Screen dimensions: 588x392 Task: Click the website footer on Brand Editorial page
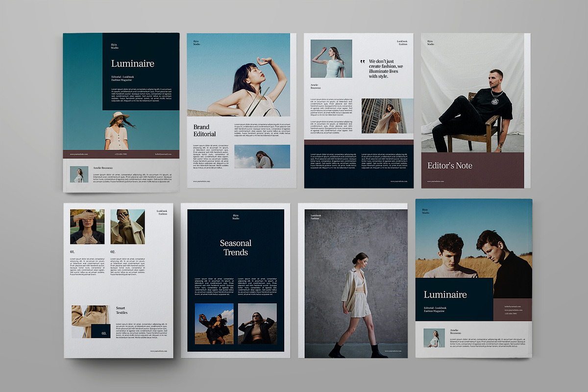click(201, 181)
